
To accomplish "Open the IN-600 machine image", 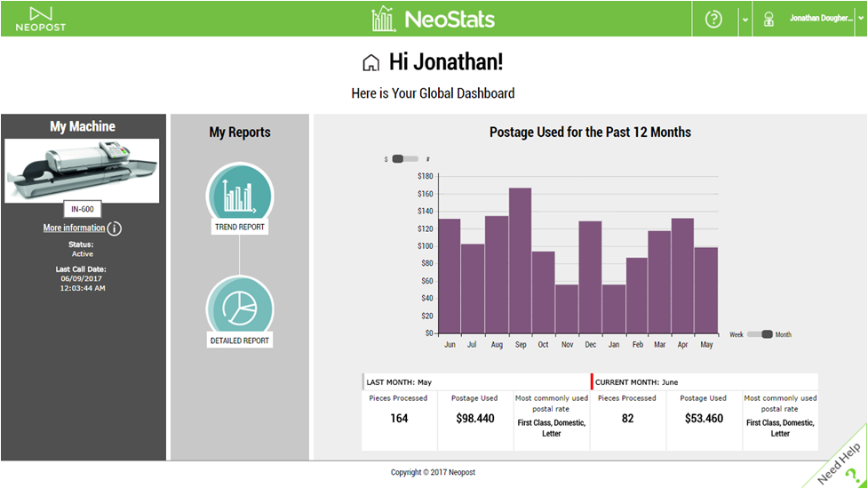I will [82, 171].
